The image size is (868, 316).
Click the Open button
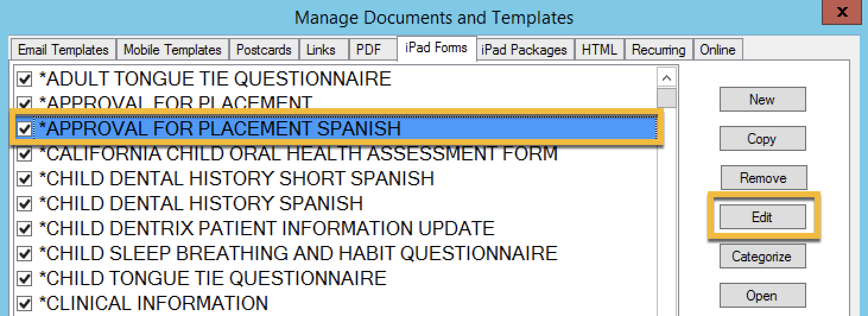tap(762, 295)
